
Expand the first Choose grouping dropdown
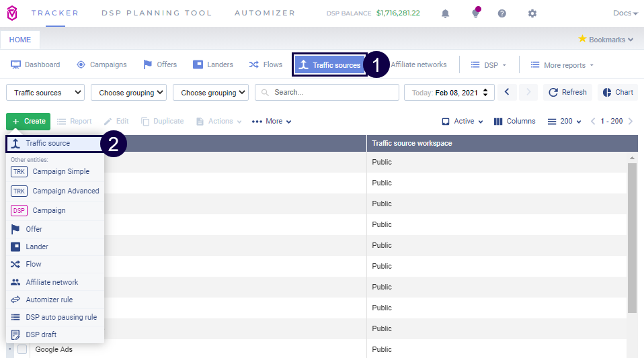pos(128,93)
